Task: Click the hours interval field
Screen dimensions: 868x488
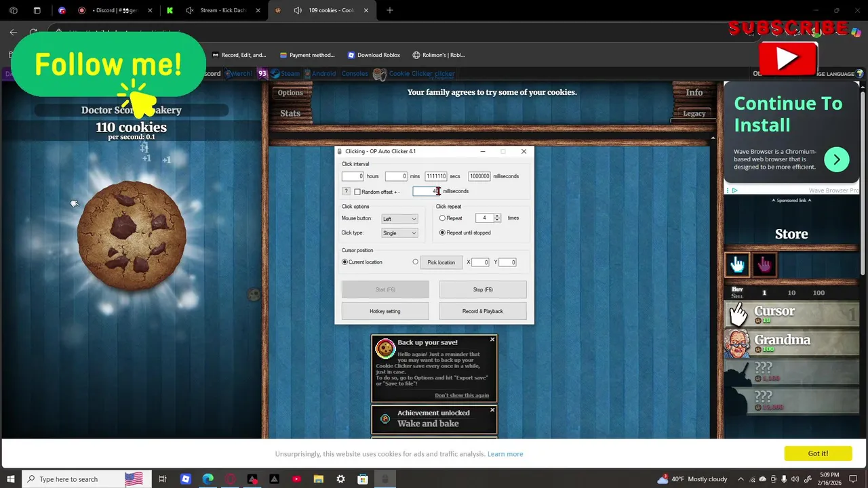Action: tap(353, 176)
